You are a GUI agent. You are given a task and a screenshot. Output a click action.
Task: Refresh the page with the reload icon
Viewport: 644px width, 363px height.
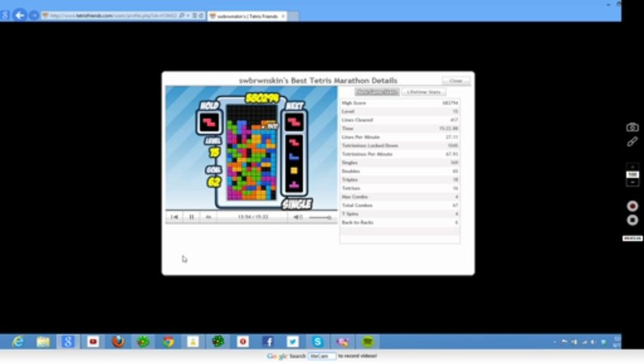pos(201,16)
